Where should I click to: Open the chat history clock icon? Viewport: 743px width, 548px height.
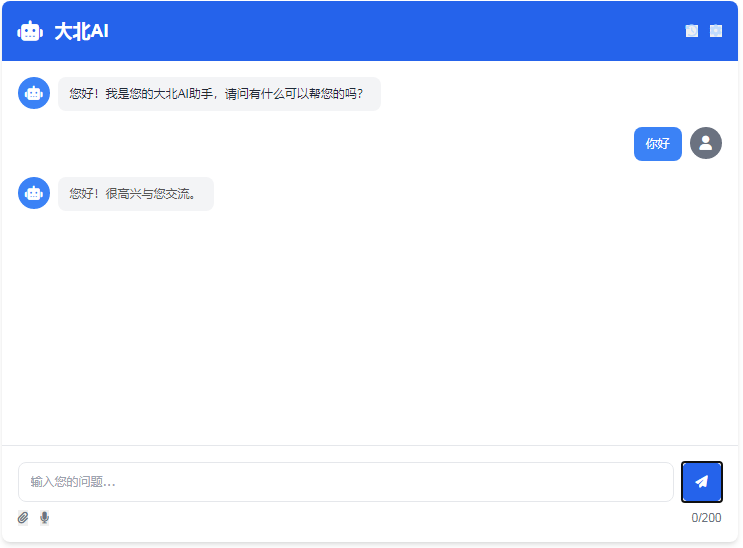[691, 31]
